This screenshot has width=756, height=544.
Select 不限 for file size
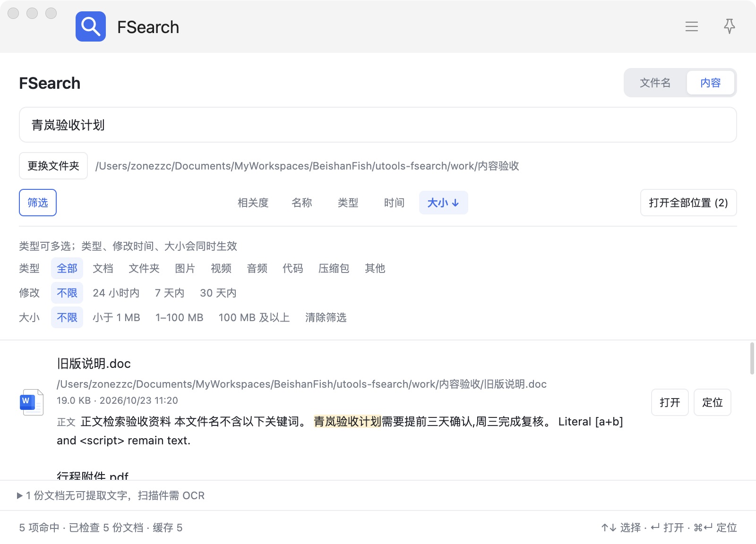point(67,317)
